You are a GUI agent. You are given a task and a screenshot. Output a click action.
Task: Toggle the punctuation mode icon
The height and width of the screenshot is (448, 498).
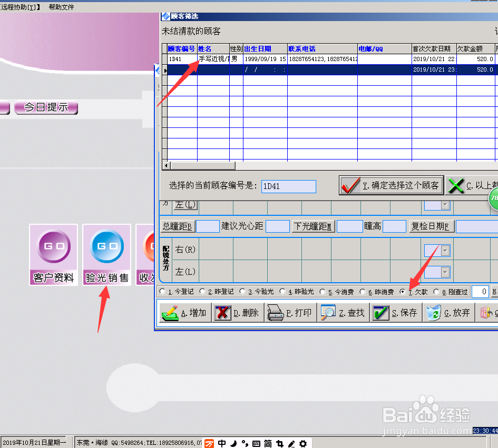point(245,443)
